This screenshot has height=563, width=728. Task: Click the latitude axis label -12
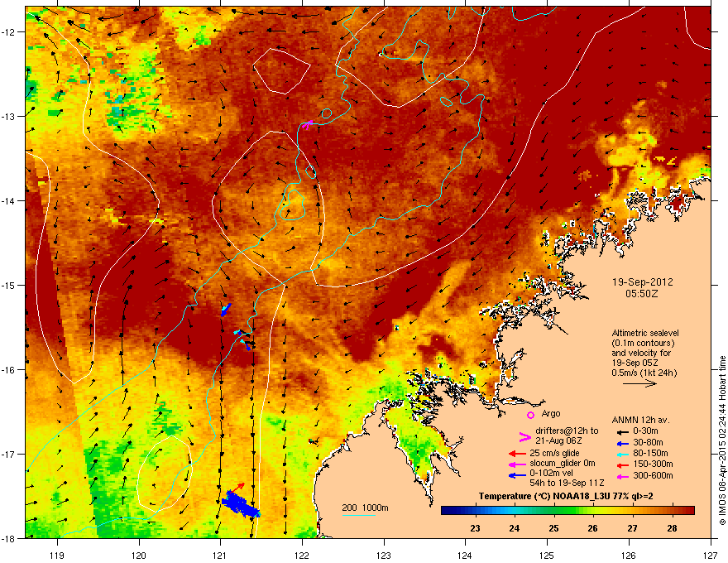8,31
